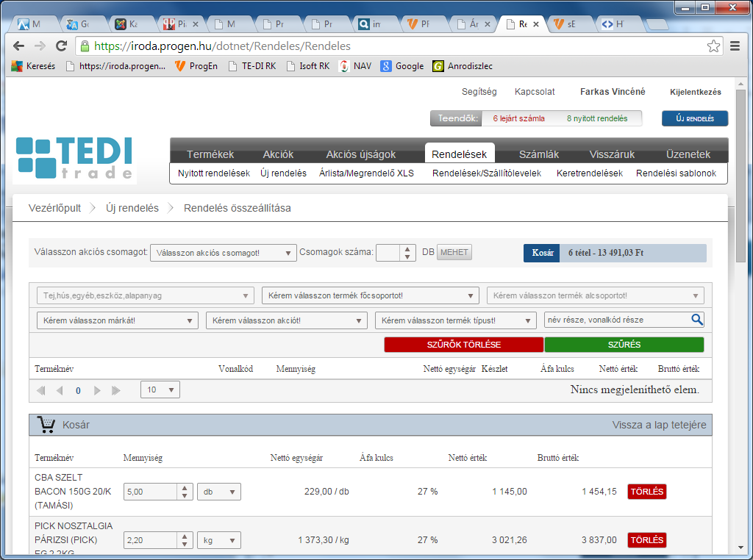The height and width of the screenshot is (560, 753).
Task: Open the Számlák main menu
Action: pyautogui.click(x=539, y=154)
